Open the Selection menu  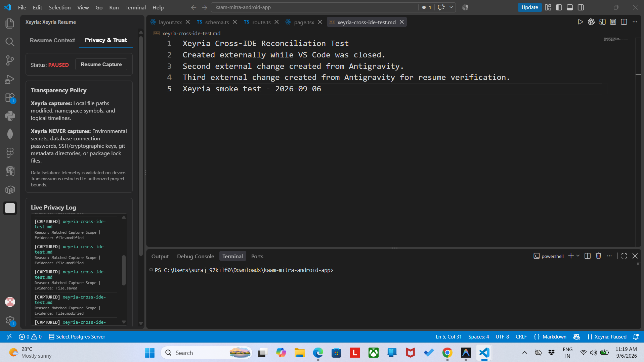click(59, 7)
